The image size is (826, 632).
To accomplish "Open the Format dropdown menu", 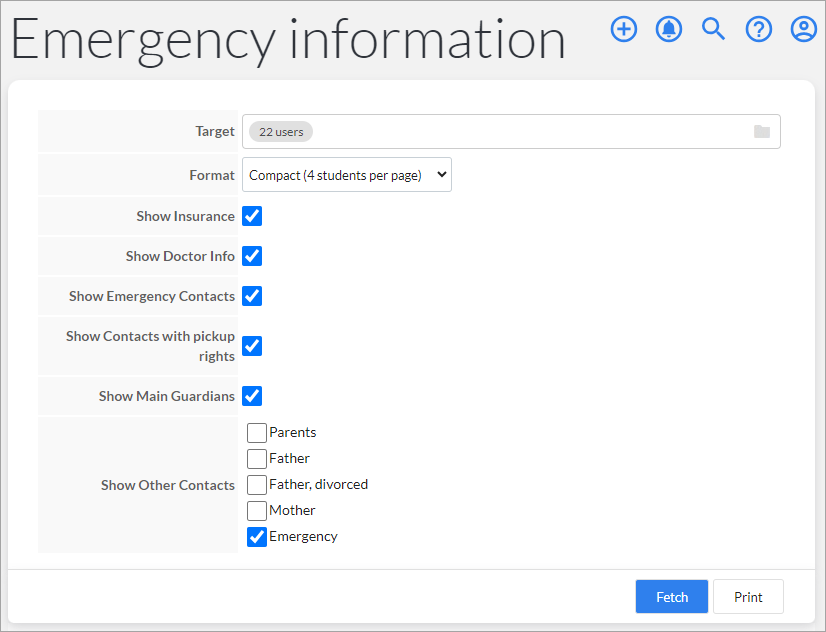I will (346, 174).
